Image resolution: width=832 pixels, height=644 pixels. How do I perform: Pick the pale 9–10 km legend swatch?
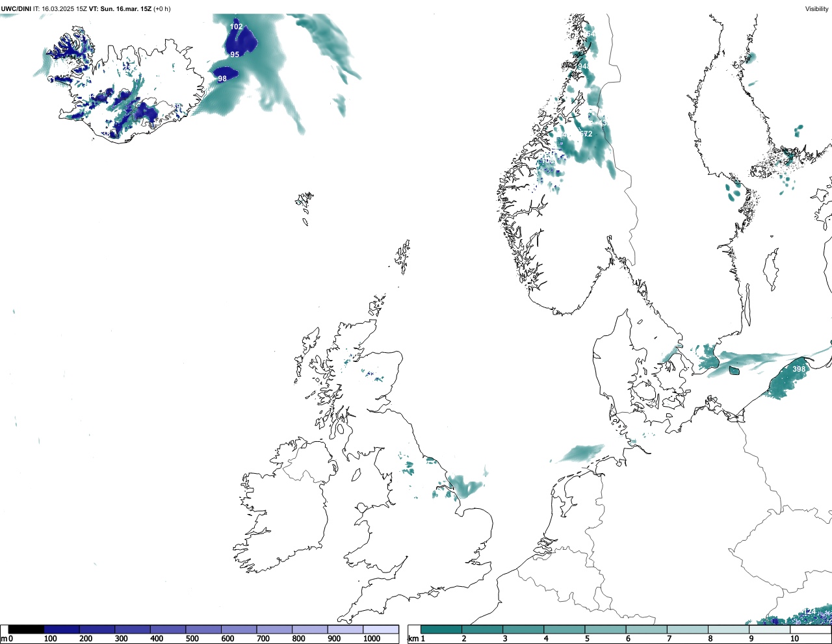770,629
